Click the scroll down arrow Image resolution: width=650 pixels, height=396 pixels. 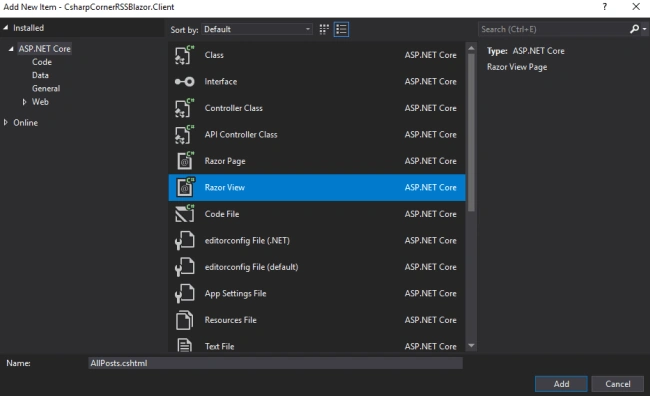coord(471,345)
